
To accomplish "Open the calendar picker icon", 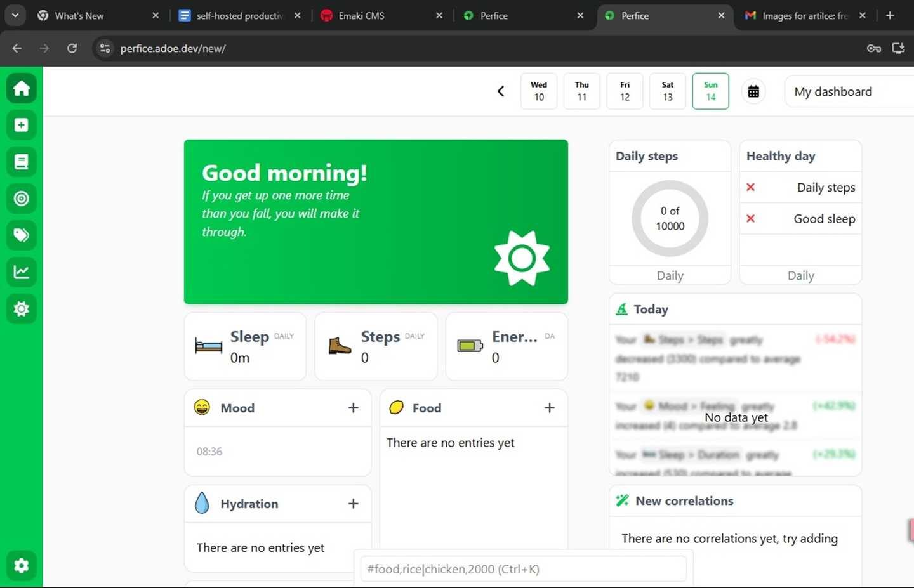I will click(x=753, y=91).
